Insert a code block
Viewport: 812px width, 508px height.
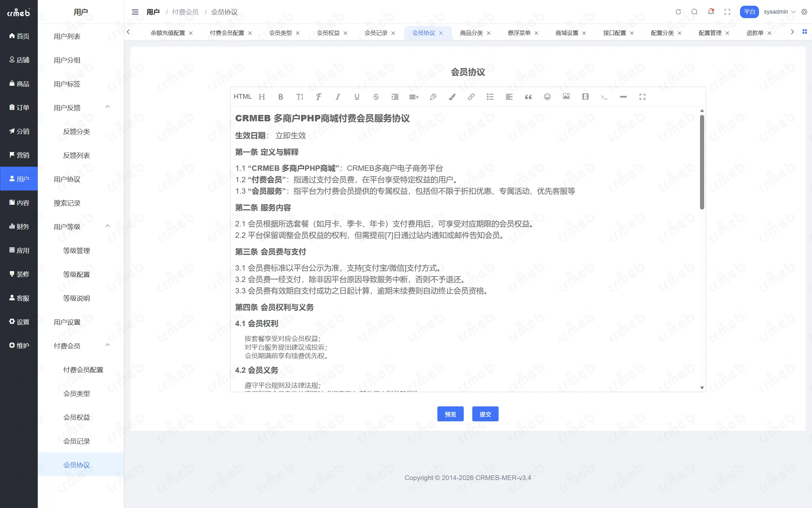click(604, 97)
